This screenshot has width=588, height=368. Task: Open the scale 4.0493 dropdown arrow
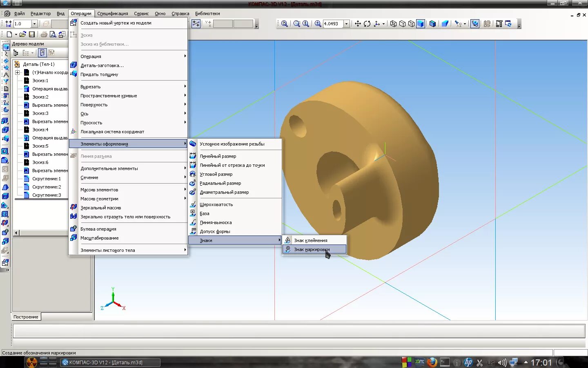click(x=347, y=24)
